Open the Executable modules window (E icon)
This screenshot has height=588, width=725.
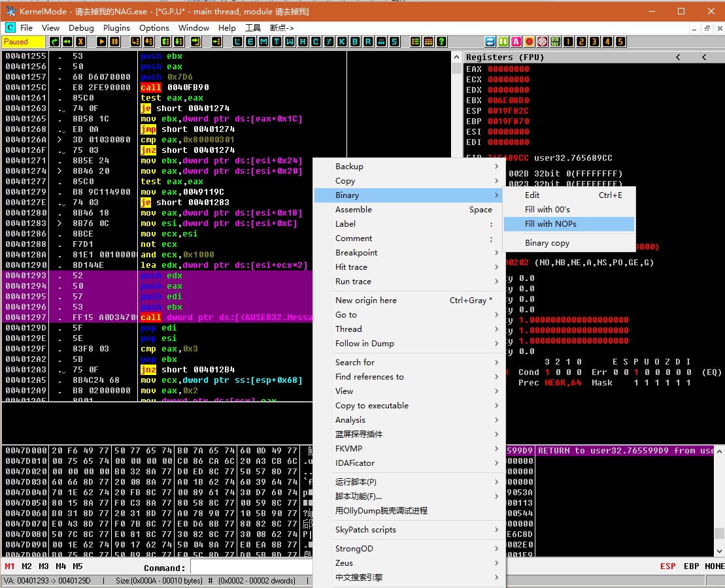[250, 42]
